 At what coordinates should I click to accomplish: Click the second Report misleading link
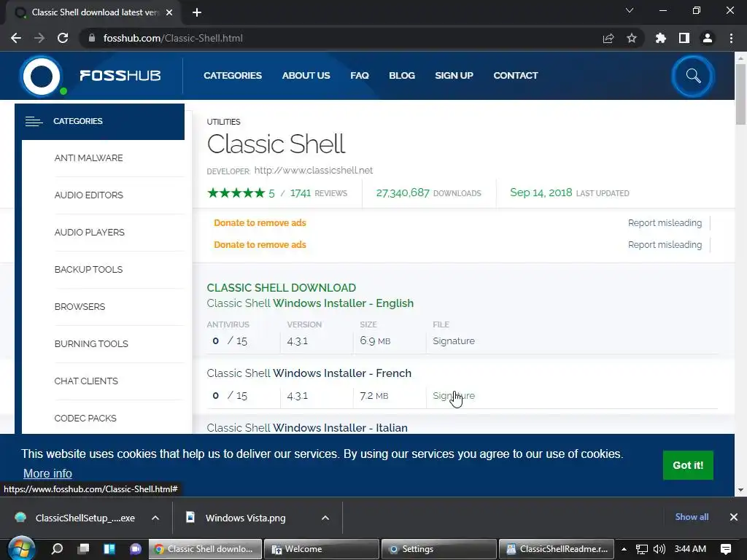click(x=665, y=245)
